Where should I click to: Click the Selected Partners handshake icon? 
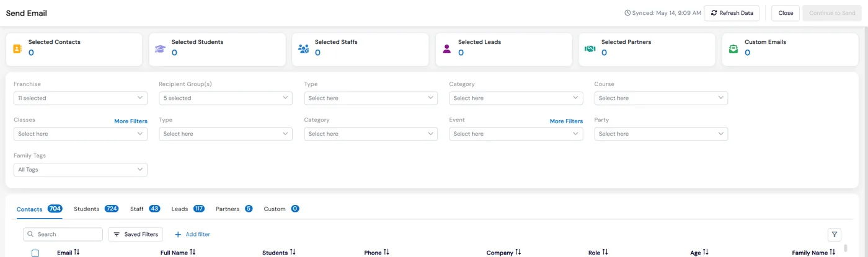pyautogui.click(x=590, y=48)
